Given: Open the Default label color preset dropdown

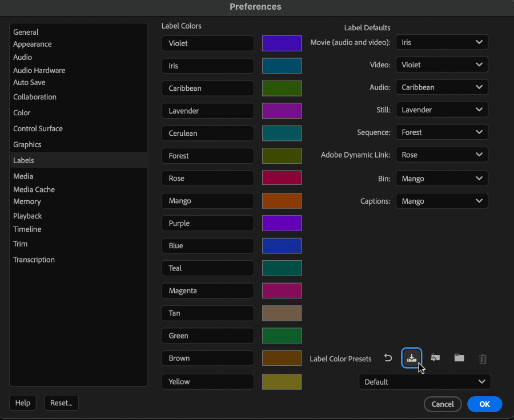Looking at the screenshot, I should coord(425,382).
